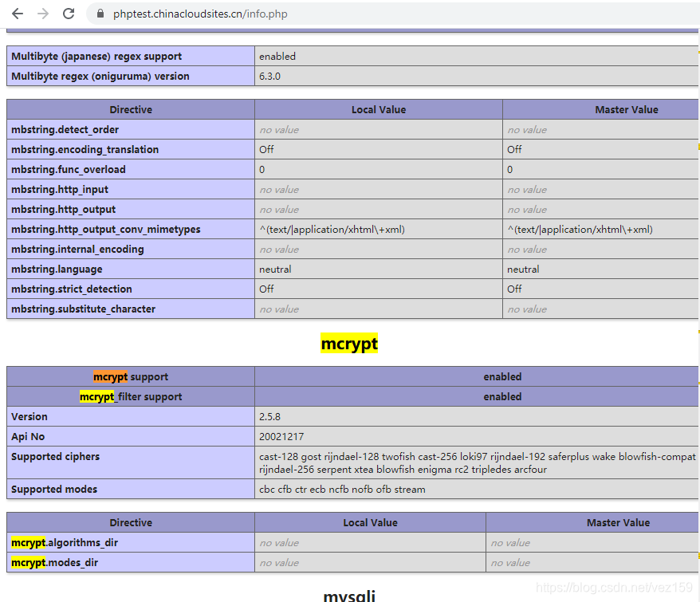Click the browser back arrow

click(x=17, y=14)
